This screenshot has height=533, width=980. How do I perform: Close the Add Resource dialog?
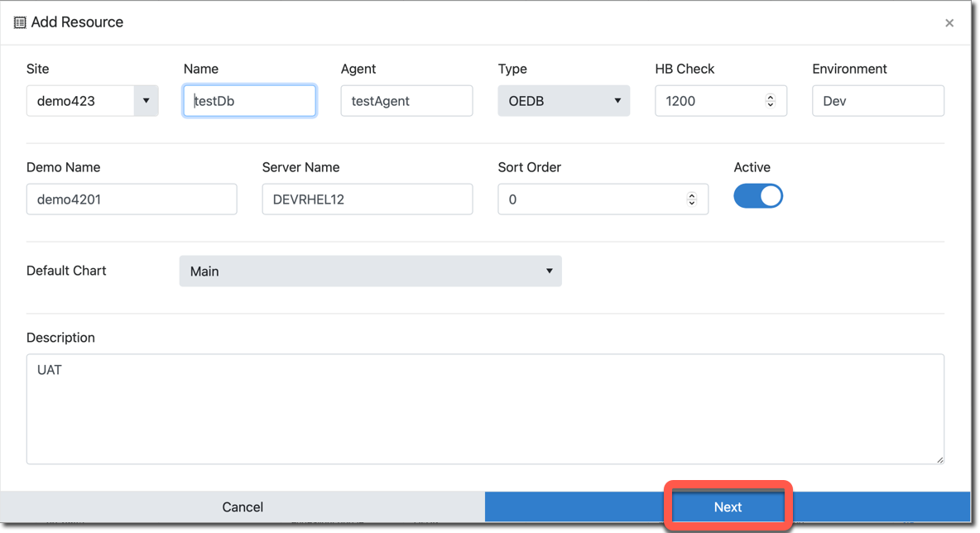949,23
